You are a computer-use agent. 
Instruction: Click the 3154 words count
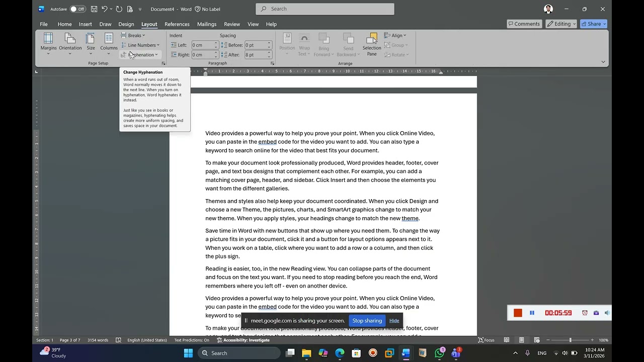click(98, 340)
